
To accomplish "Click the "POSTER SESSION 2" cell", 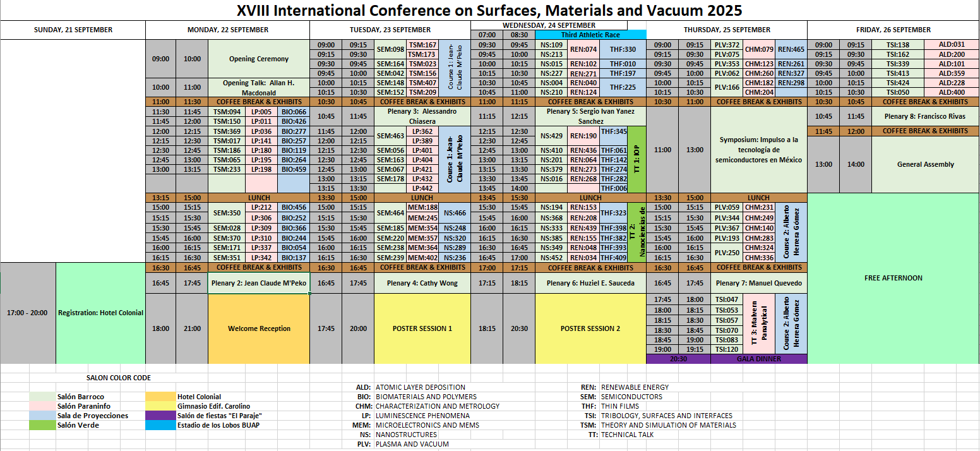I will (x=591, y=328).
